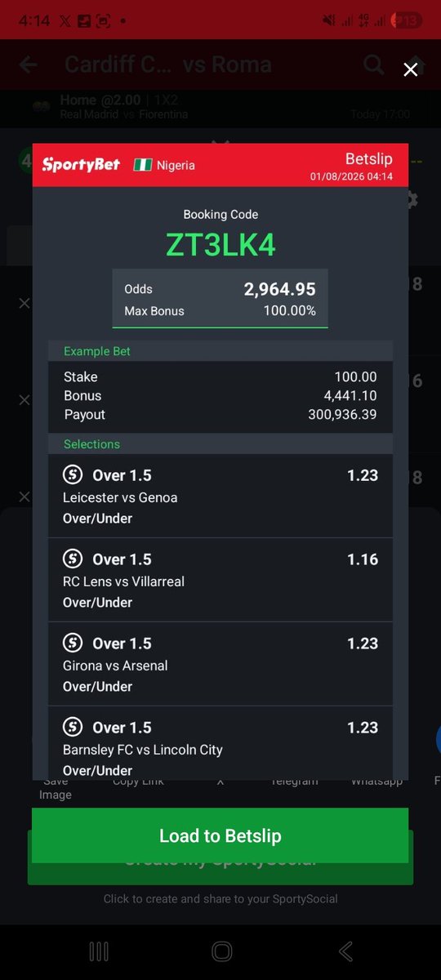Share via Whatsapp option
This screenshot has width=441, height=980.
click(x=376, y=782)
